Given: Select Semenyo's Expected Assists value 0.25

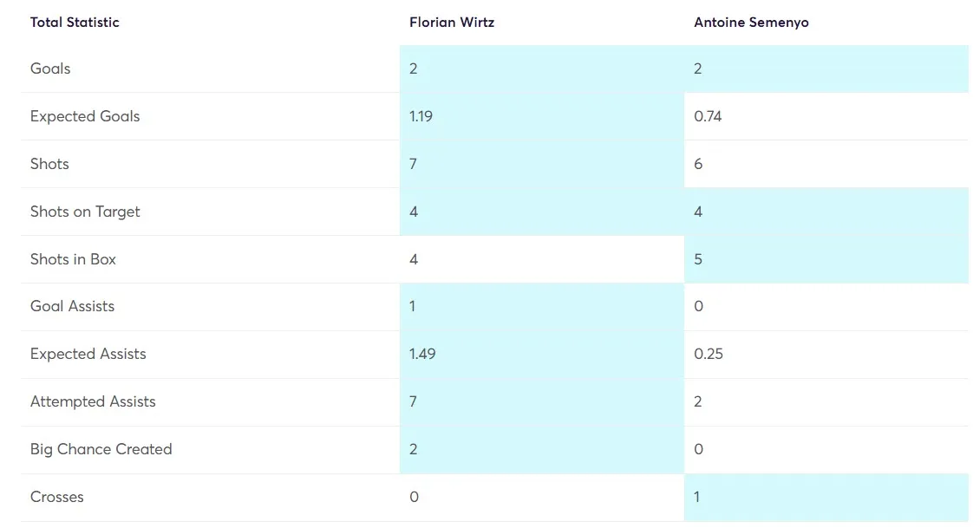Looking at the screenshot, I should (709, 354).
